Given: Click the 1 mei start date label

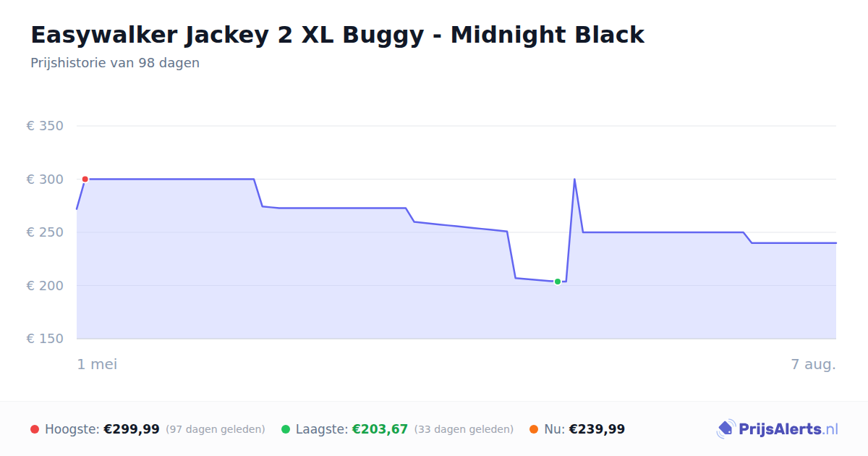Looking at the screenshot, I should pyautogui.click(x=97, y=364).
